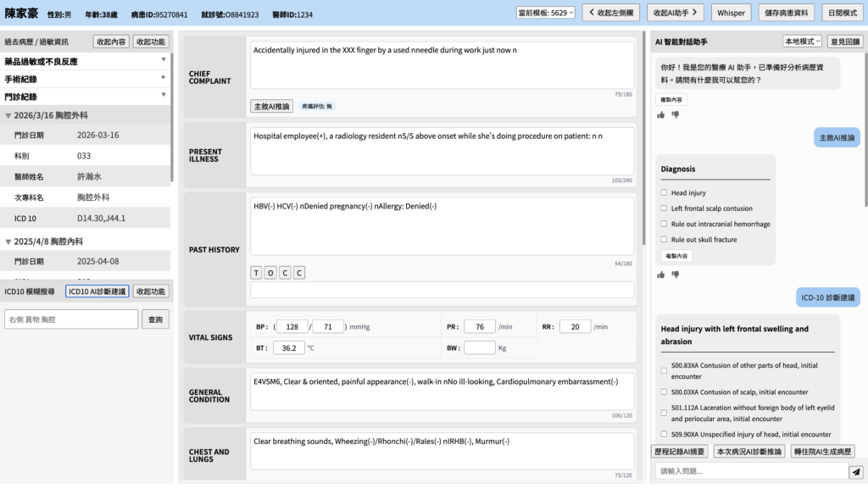Image resolution: width=868 pixels, height=489 pixels.
Task: Click 複製內容 under the AI greeting
Action: click(671, 99)
